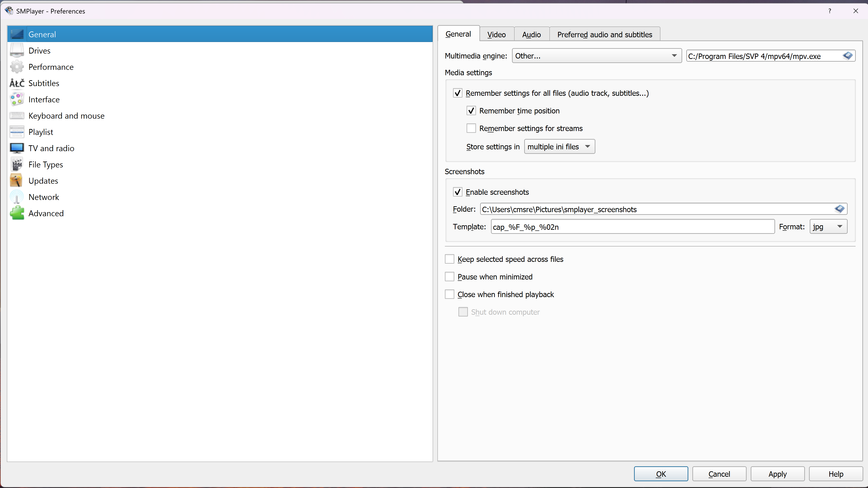Click the question mark help button in title bar
This screenshot has width=868, height=488.
[x=830, y=11]
